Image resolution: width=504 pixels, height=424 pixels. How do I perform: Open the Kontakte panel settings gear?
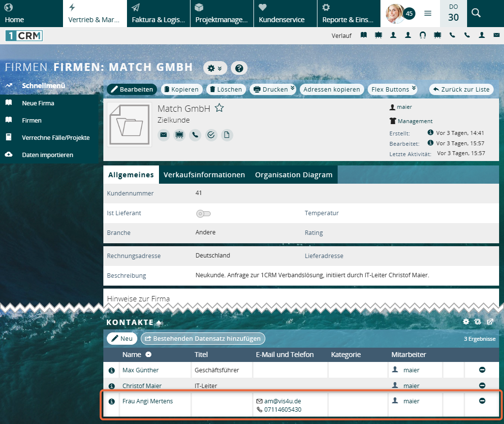466,322
